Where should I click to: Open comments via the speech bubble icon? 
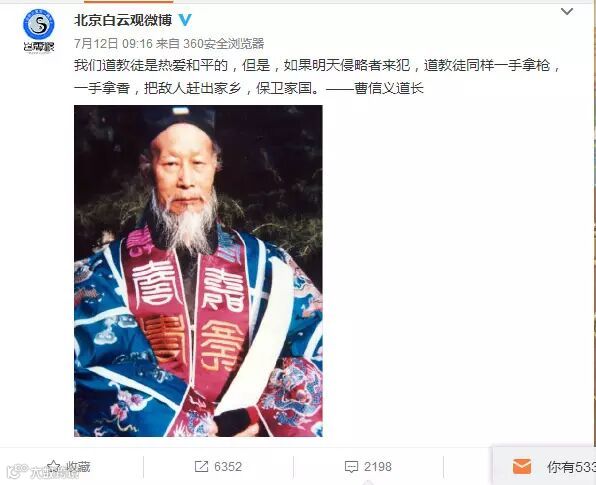(351, 467)
